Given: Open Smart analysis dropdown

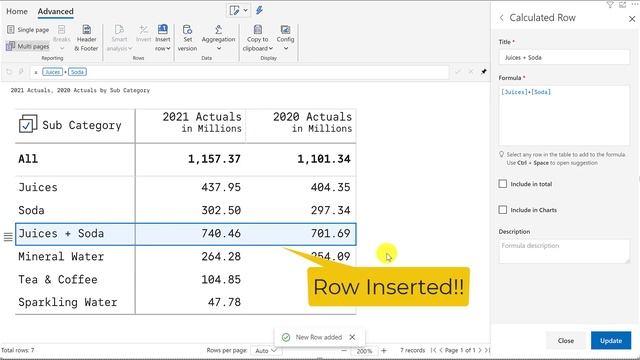Looking at the screenshot, I should click(x=119, y=38).
